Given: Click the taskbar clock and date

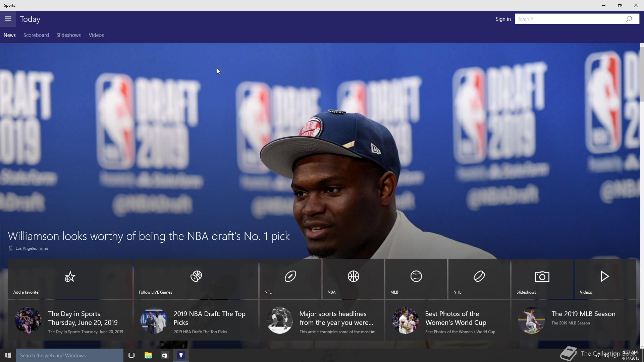Looking at the screenshot, I should [630, 355].
